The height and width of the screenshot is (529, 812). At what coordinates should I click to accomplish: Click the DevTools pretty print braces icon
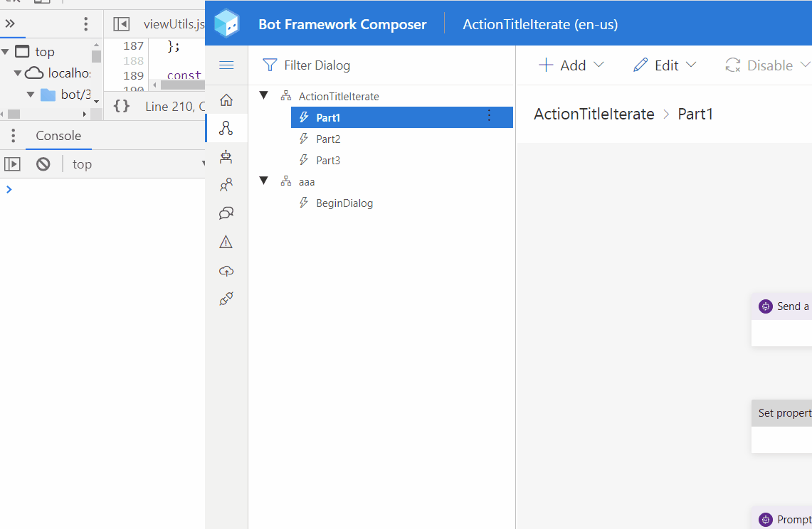coord(122,106)
